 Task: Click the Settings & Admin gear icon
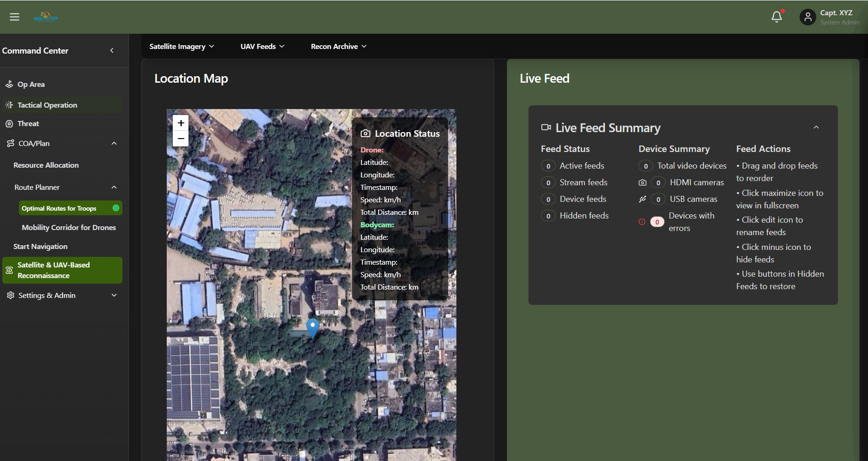tap(10, 295)
